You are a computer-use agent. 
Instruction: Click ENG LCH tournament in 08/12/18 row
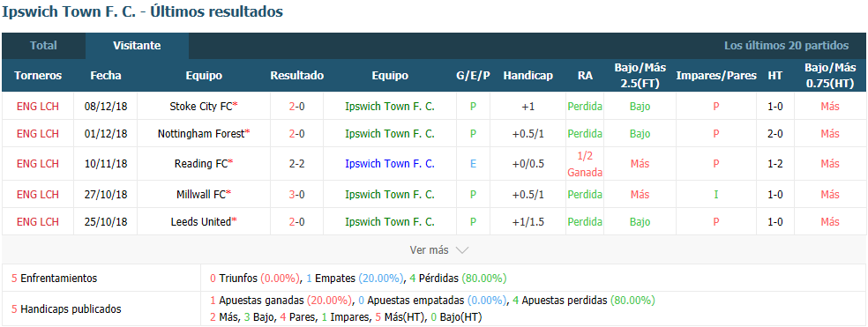click(38, 107)
